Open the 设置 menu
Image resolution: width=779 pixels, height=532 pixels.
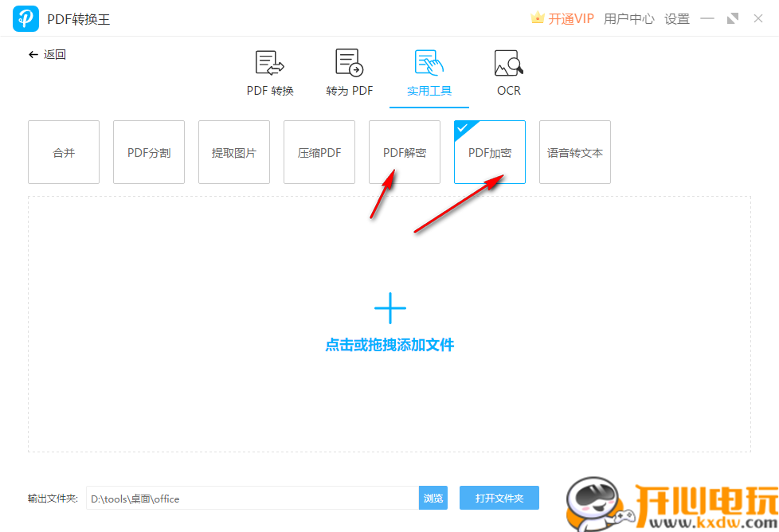coord(676,18)
